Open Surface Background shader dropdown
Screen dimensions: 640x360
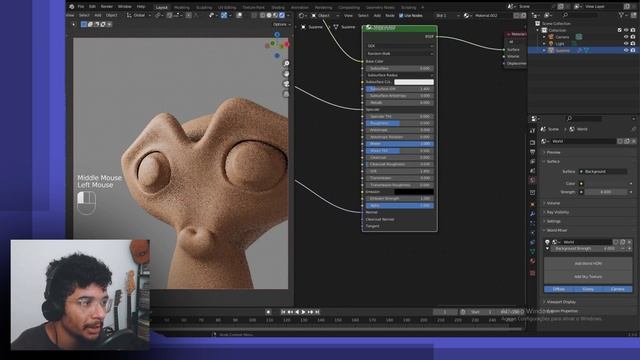point(603,171)
